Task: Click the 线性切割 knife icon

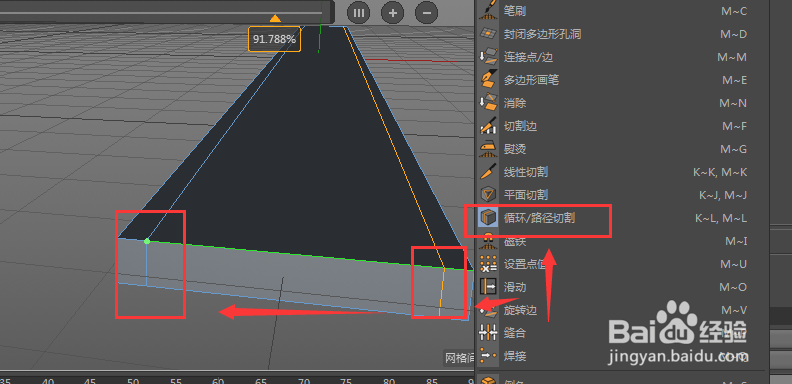Action: (487, 172)
